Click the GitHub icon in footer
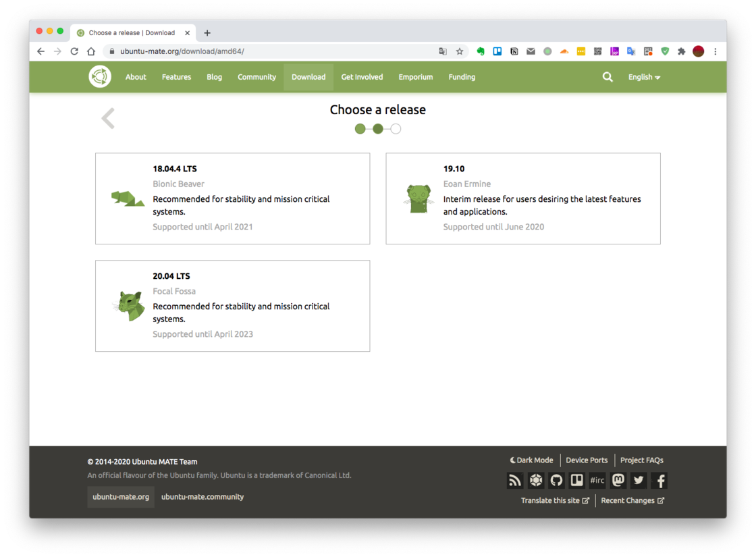 (x=556, y=480)
